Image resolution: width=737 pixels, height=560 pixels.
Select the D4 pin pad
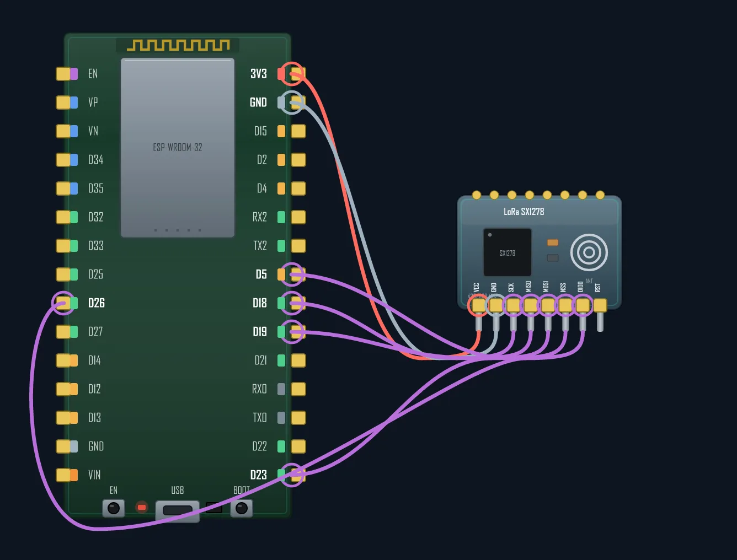(x=298, y=189)
